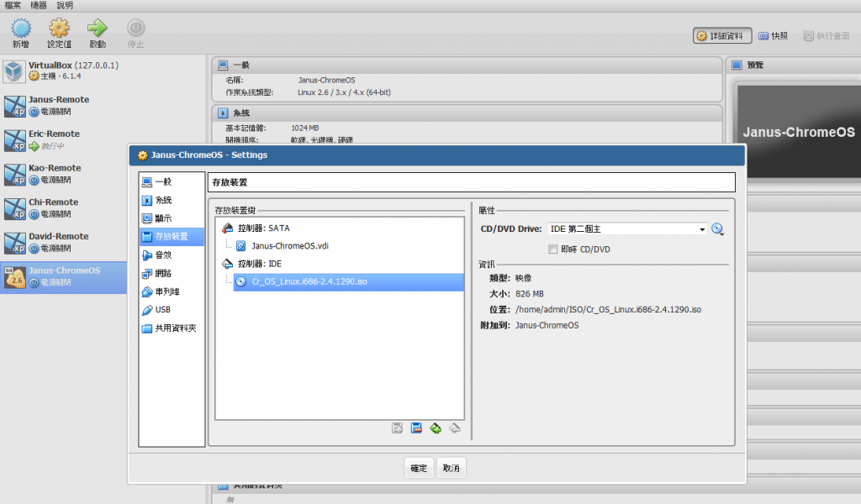Select the Chi-Remote virtual machine
The width and height of the screenshot is (861, 504).
pyautogui.click(x=64, y=207)
